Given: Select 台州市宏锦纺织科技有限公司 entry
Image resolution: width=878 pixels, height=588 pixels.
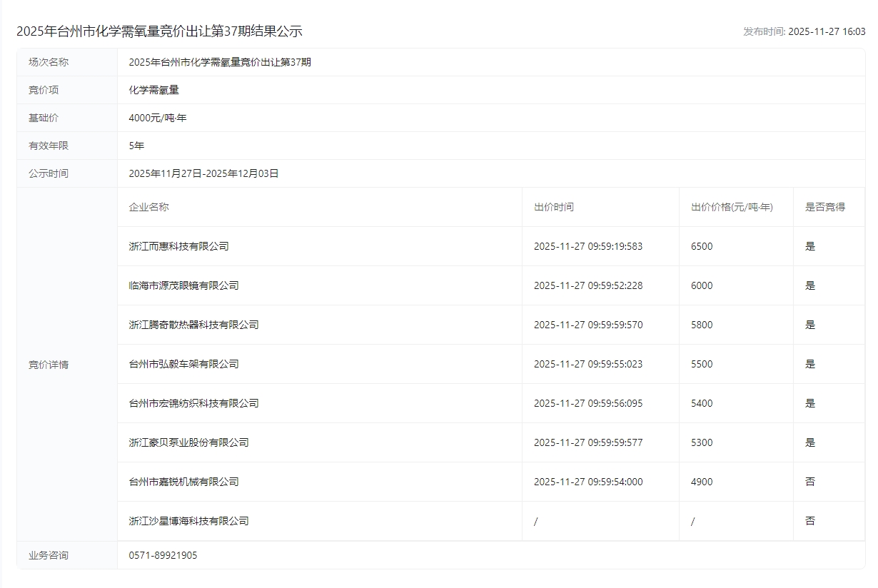Looking at the screenshot, I should coord(193,403).
